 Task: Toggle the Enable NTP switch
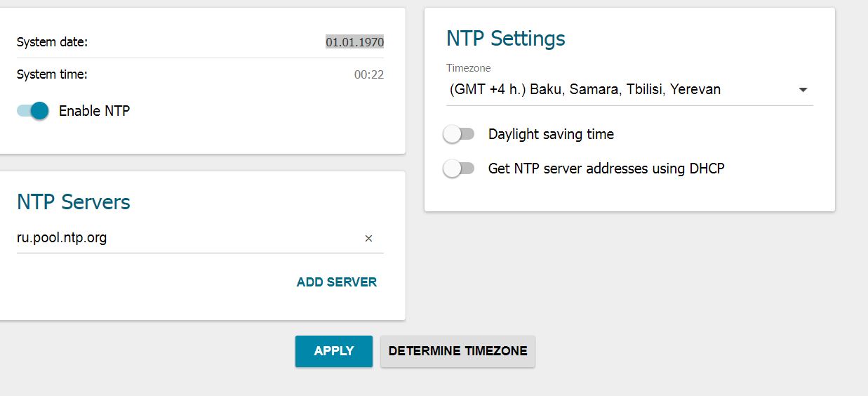[x=33, y=111]
